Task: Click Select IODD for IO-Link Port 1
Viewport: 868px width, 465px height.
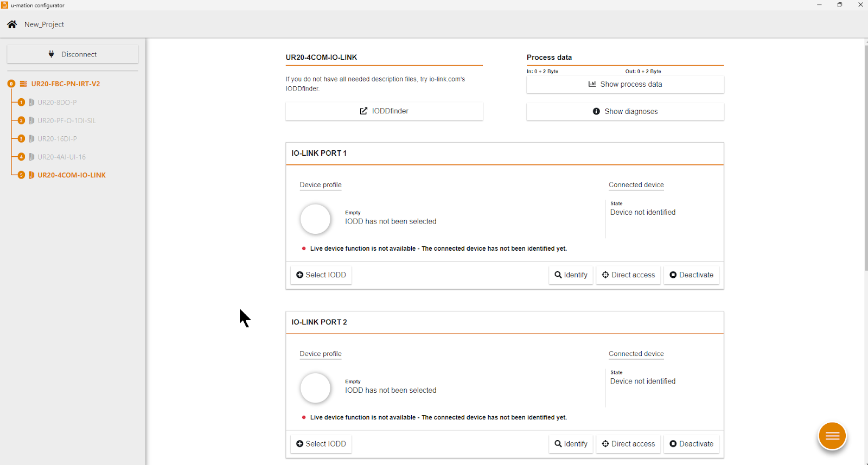Action: [x=321, y=275]
